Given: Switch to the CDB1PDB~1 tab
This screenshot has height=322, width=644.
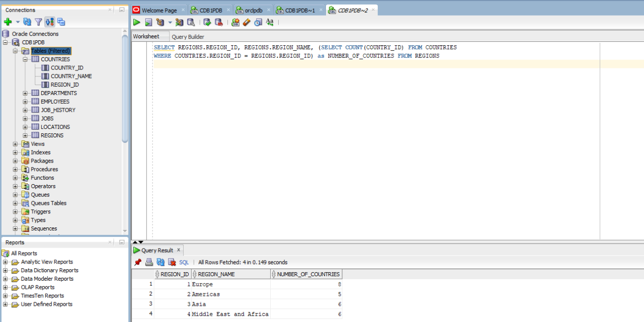Looking at the screenshot, I should click(x=300, y=10).
